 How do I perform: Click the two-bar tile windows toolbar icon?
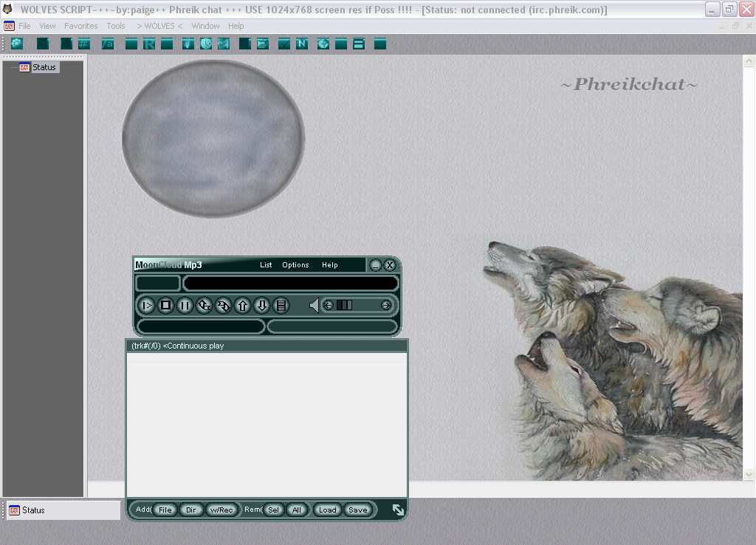(x=359, y=44)
